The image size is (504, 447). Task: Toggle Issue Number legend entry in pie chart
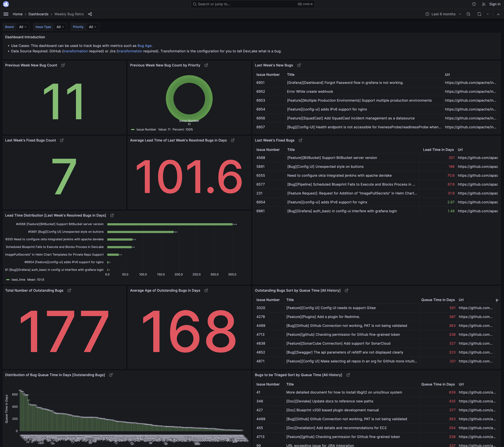pyautogui.click(x=146, y=130)
